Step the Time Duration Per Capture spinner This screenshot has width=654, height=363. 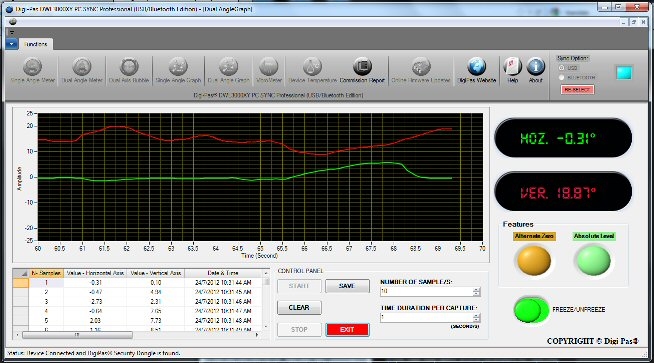(x=476, y=318)
